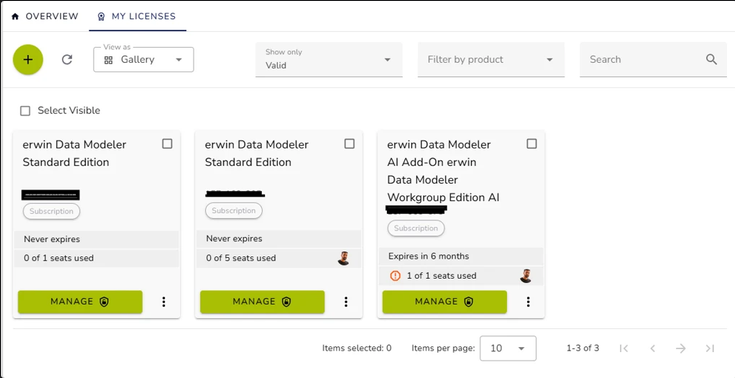Click Subscription tag on 0 of 1 seats card

point(52,211)
